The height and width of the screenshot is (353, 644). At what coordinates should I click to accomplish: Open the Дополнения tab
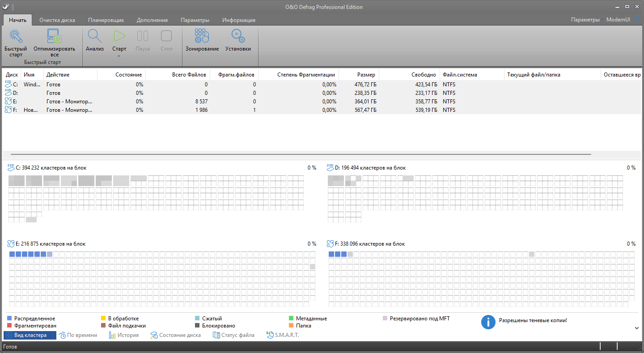point(153,20)
